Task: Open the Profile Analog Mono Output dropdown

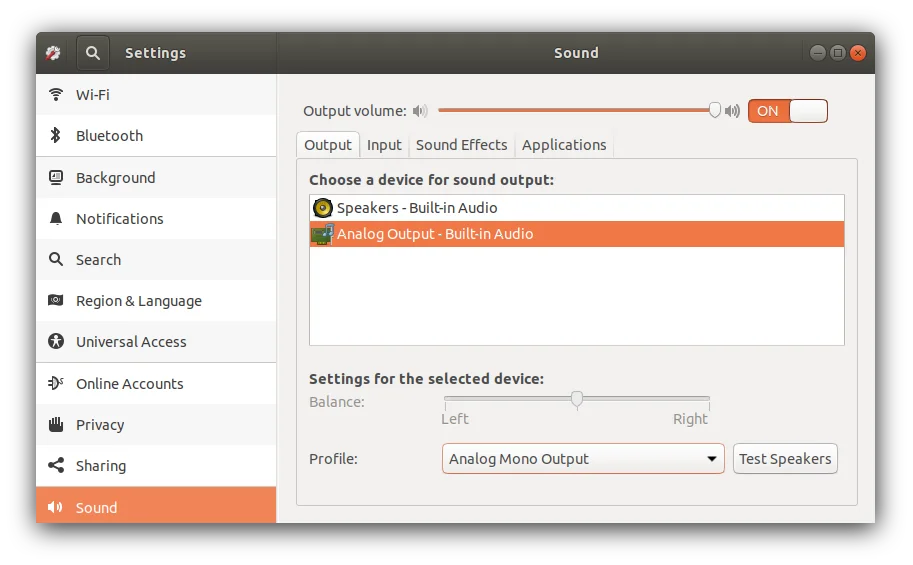Action: [x=583, y=458]
